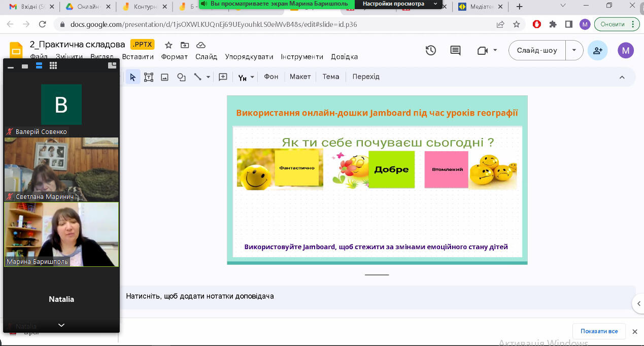
Task: Select the green Добре sticky note
Action: pos(391,169)
